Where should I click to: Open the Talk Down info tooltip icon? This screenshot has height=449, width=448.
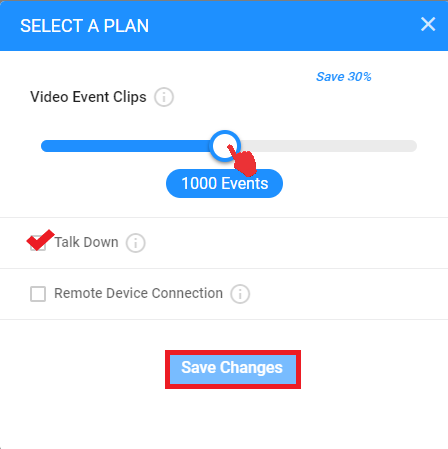click(135, 243)
